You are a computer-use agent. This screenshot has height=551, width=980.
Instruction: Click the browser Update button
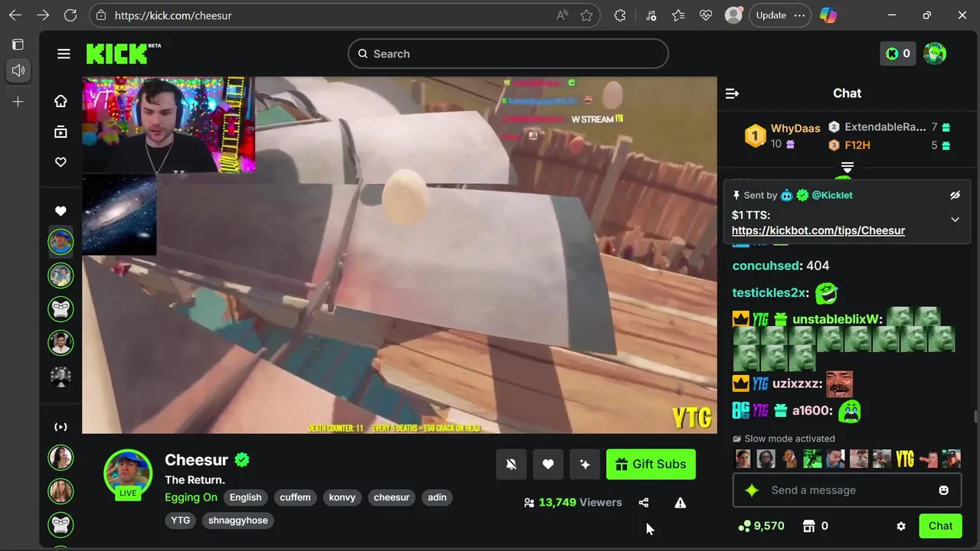pos(771,15)
